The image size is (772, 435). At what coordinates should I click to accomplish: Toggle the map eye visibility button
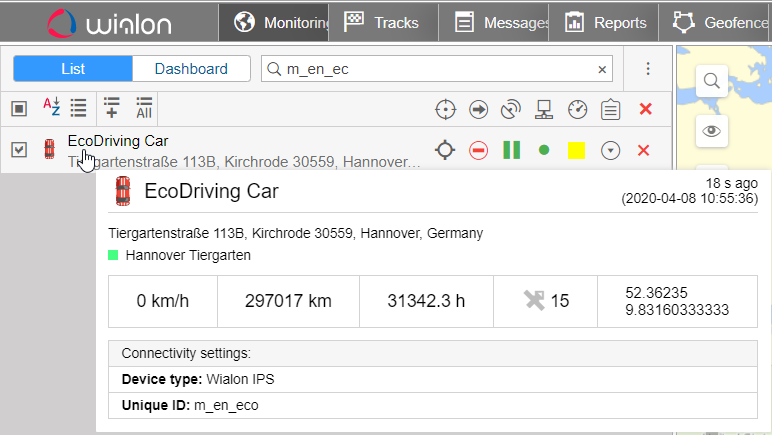(711, 130)
